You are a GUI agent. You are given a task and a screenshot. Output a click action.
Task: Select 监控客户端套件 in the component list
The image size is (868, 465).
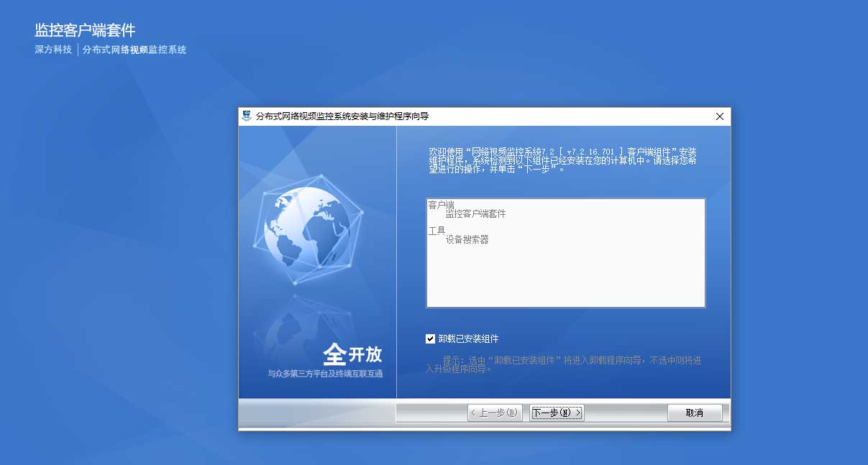tap(475, 214)
